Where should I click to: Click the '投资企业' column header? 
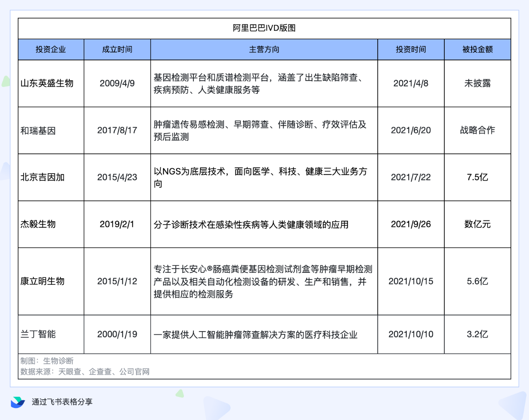click(x=51, y=50)
